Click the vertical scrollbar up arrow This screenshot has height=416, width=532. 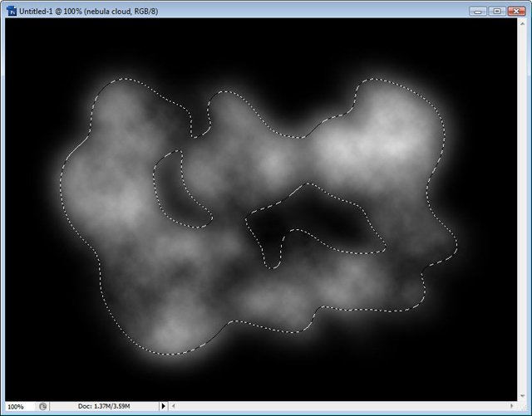(x=523, y=23)
